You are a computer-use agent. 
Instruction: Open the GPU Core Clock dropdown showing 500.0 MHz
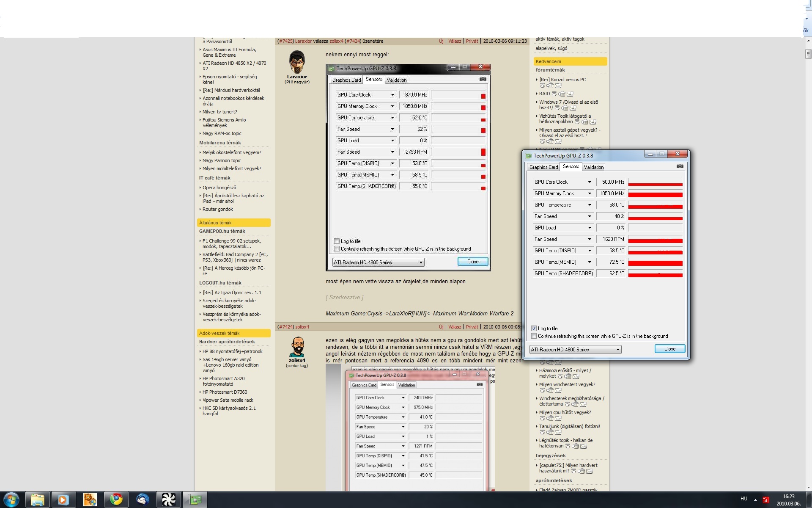tap(563, 182)
